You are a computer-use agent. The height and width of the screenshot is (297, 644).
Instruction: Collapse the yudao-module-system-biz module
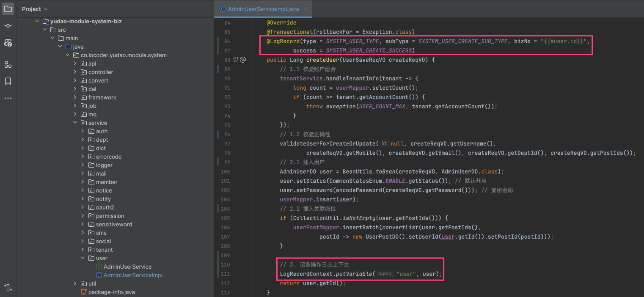point(37,21)
